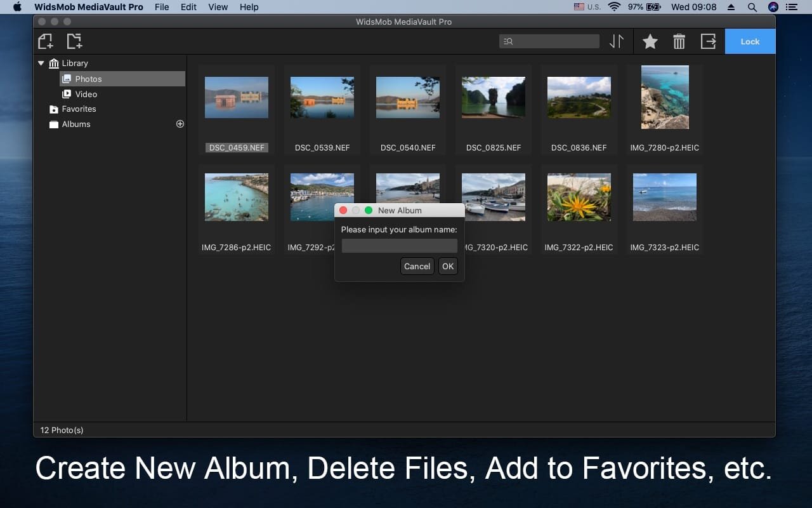
Task: Select the IMG_7323-p2.HEIC thumbnail
Action: point(665,197)
